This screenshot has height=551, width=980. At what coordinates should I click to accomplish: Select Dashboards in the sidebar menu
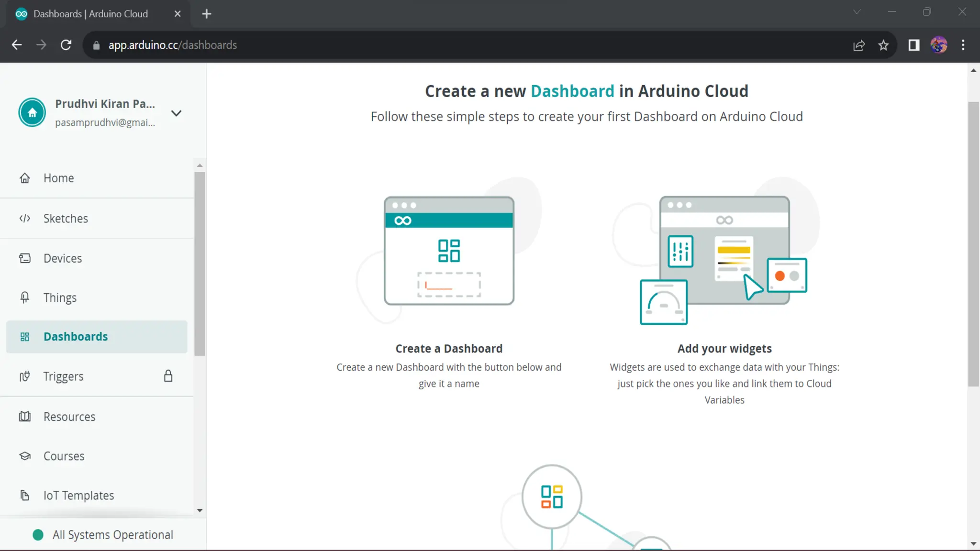76,337
